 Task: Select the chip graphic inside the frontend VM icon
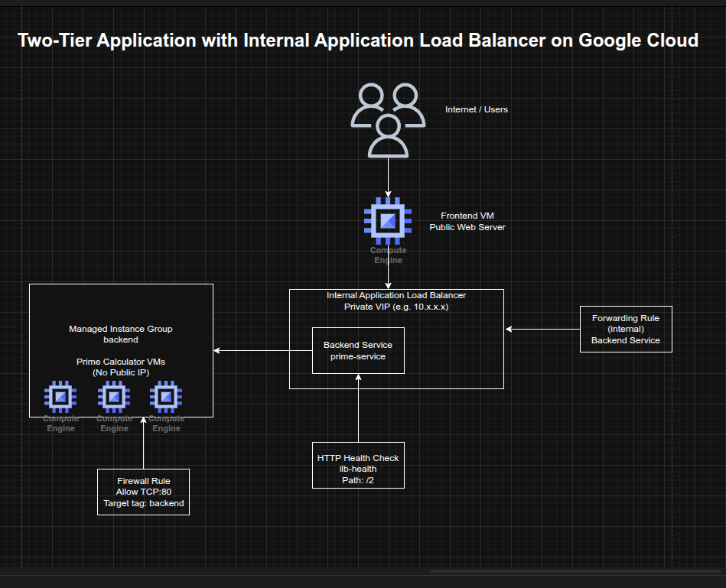(x=388, y=220)
